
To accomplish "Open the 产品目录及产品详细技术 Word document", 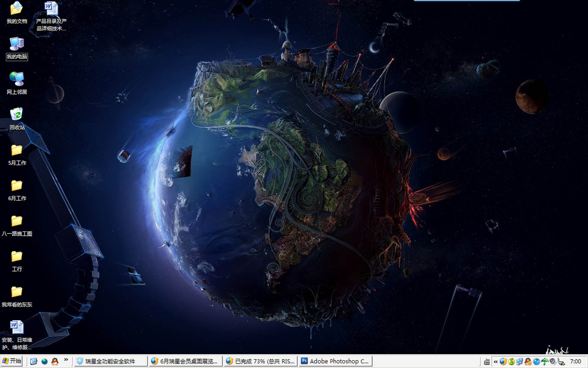I will [51, 16].
